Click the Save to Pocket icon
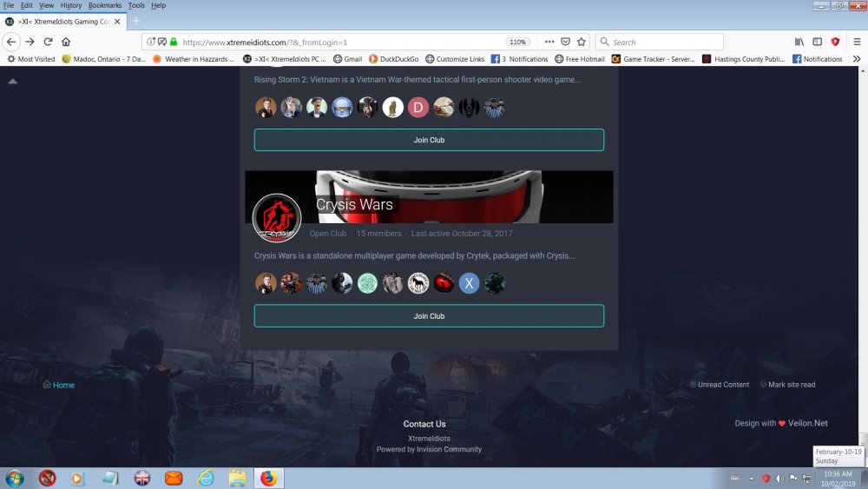 click(x=565, y=42)
